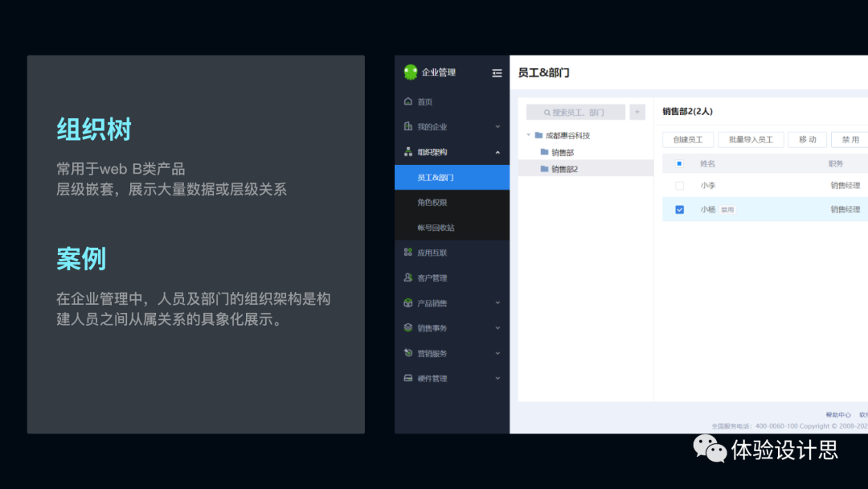Click the 硬件管理 drive icon
Screen dimensions: 868x489
tap(408, 378)
